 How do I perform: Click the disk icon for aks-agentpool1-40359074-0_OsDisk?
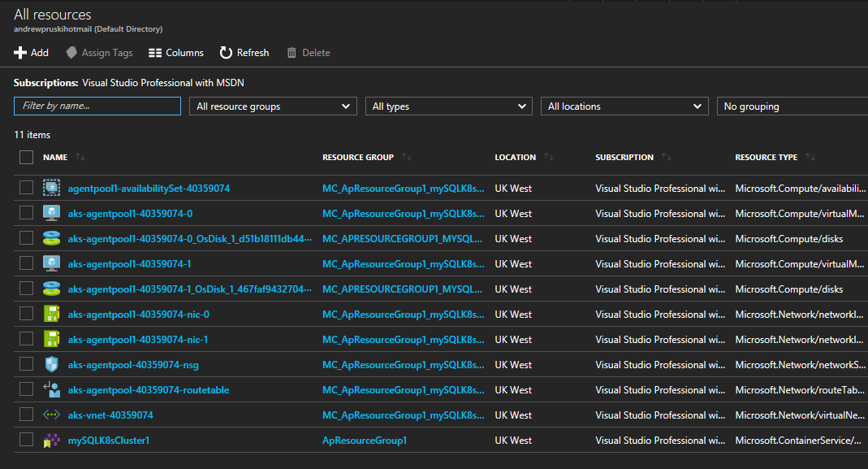[51, 238]
